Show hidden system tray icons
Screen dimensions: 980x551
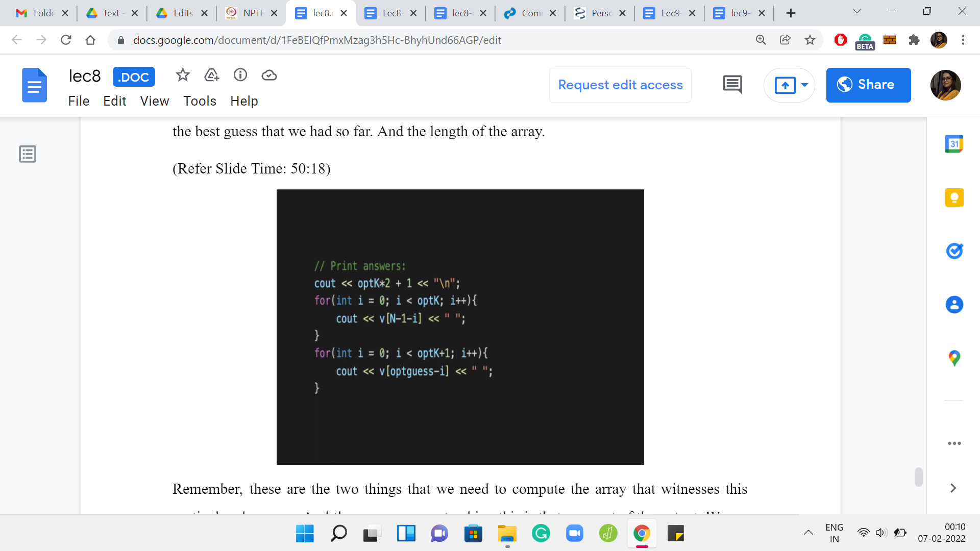808,533
